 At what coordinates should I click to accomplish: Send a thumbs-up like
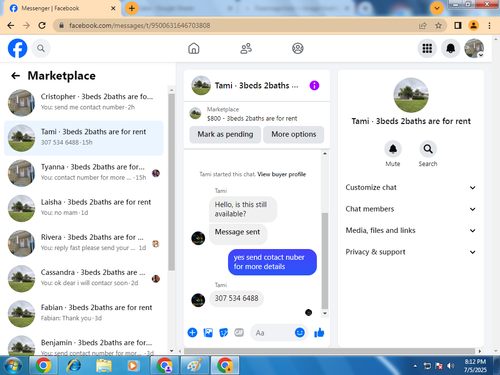pos(319,332)
